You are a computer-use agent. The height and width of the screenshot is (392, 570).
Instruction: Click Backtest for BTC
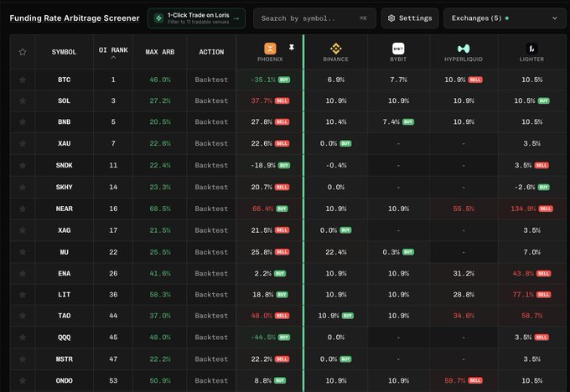pyautogui.click(x=211, y=80)
